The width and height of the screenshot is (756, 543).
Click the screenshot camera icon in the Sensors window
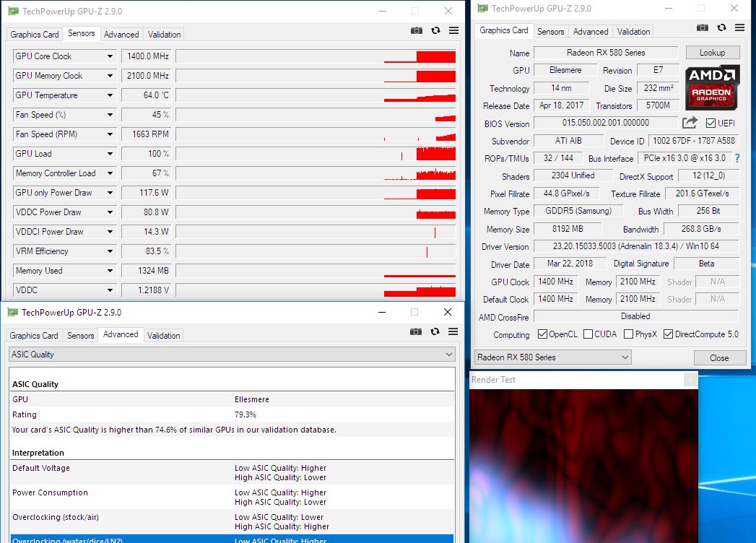click(417, 30)
